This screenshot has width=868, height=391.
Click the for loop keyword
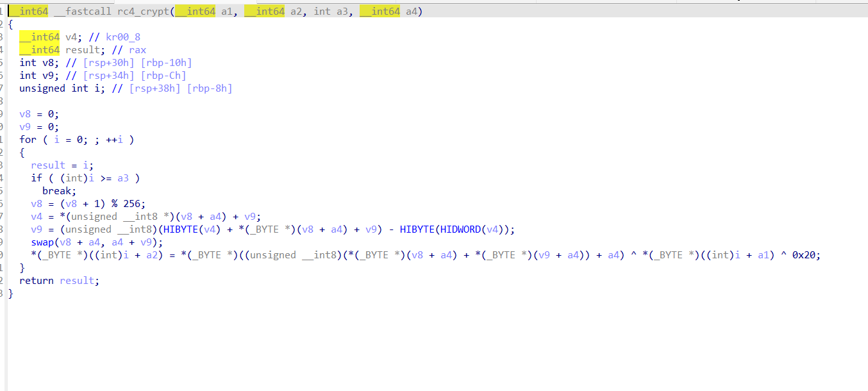click(x=28, y=140)
